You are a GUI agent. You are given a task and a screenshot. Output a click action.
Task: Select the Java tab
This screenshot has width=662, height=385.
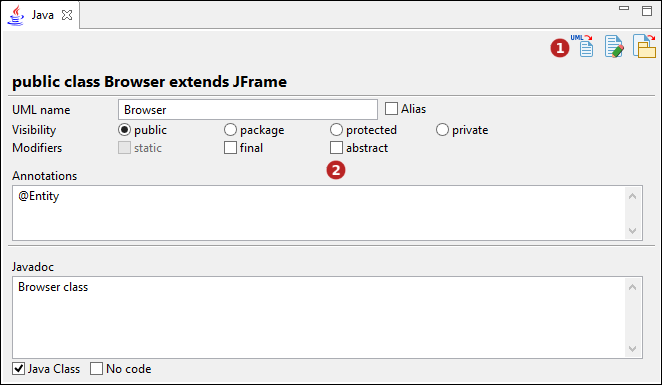(42, 15)
